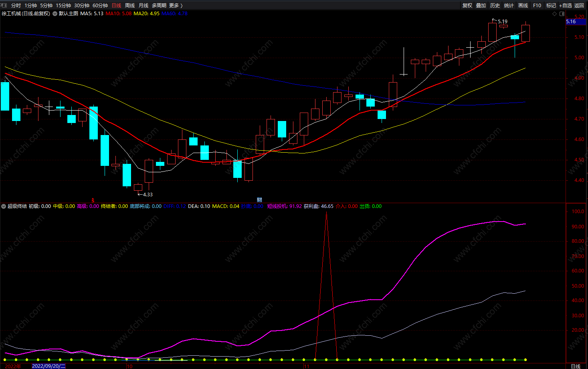Click the 默认主图 label
This screenshot has width=588, height=369.
tap(69, 14)
